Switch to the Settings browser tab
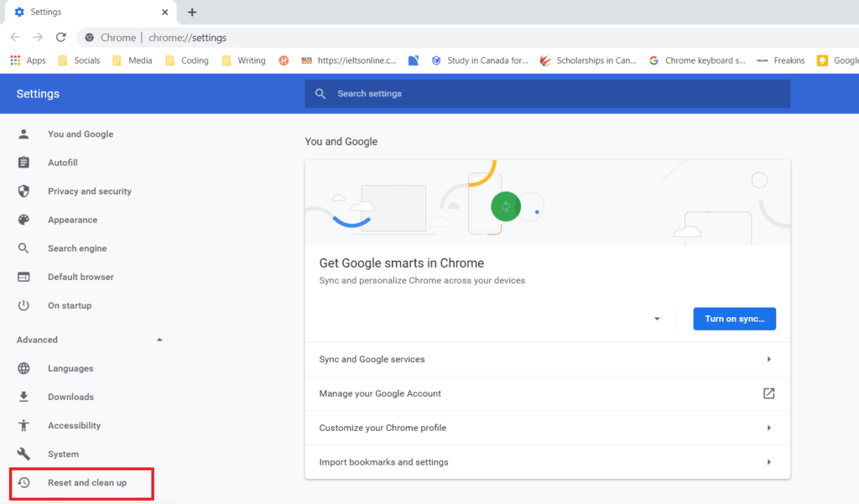The image size is (859, 504). coord(84,12)
